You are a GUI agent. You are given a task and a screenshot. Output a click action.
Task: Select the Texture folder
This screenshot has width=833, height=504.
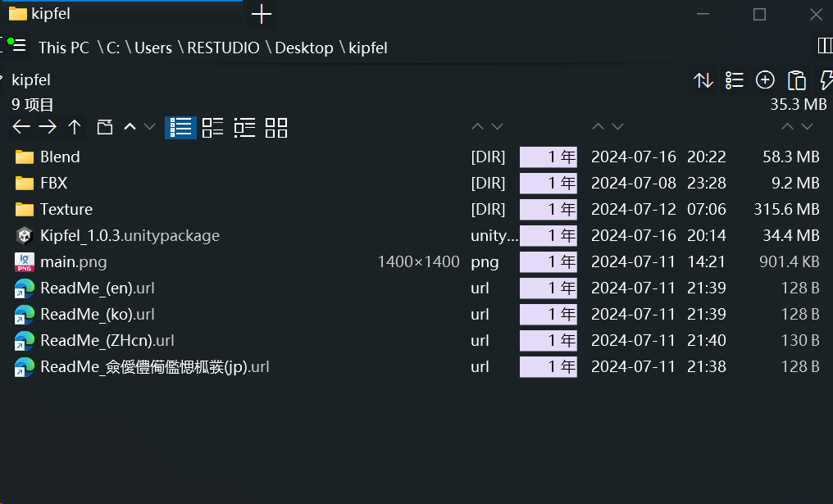[66, 209]
